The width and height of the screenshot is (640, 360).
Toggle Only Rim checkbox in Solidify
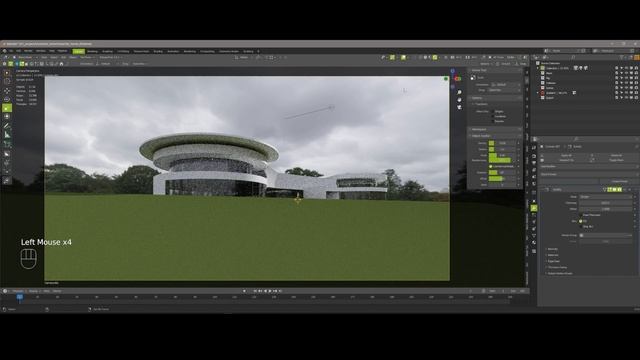(x=581, y=227)
